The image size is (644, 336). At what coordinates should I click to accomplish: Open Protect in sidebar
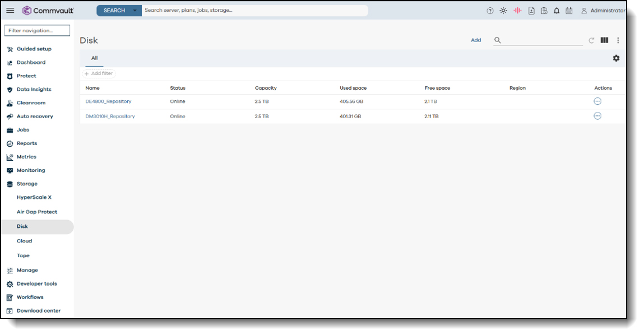(x=26, y=76)
